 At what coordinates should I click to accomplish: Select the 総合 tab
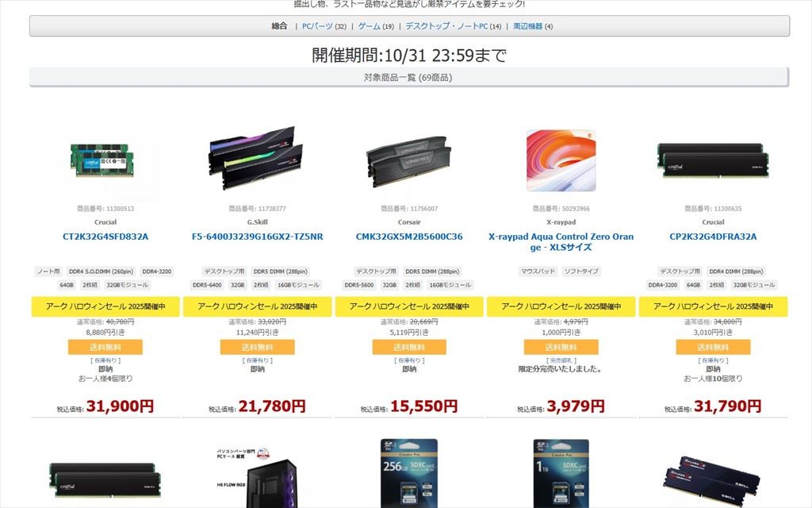(x=279, y=26)
